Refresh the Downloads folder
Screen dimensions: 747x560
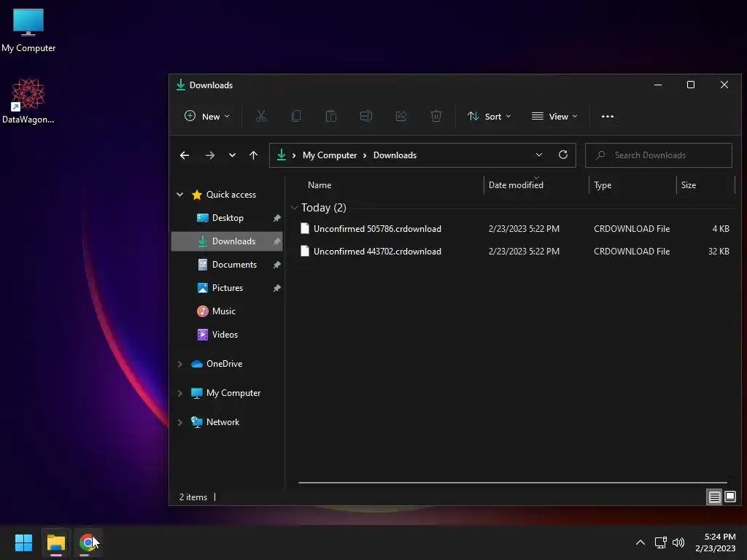pyautogui.click(x=563, y=155)
